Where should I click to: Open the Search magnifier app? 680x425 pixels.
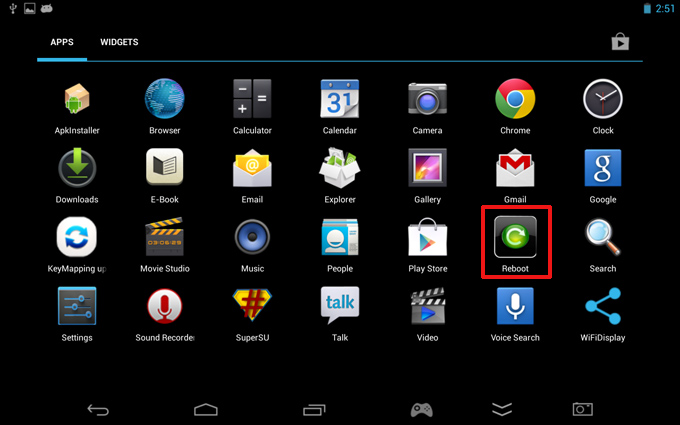[x=603, y=237]
